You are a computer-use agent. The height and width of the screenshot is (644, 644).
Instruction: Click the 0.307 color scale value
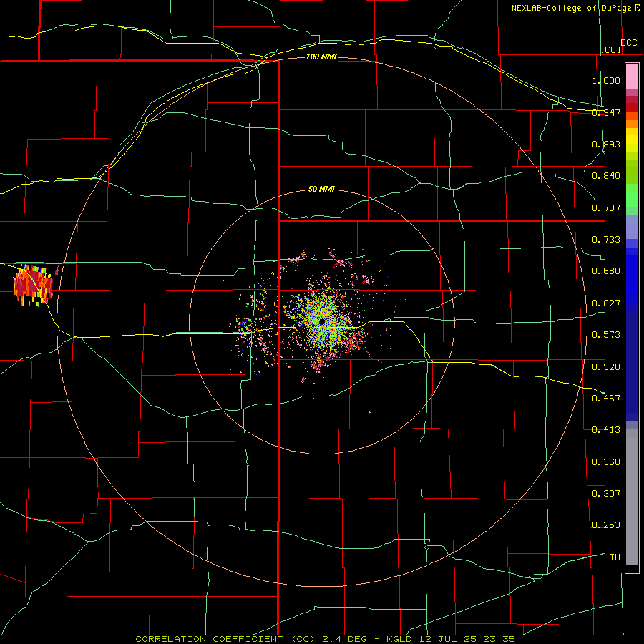606,494
